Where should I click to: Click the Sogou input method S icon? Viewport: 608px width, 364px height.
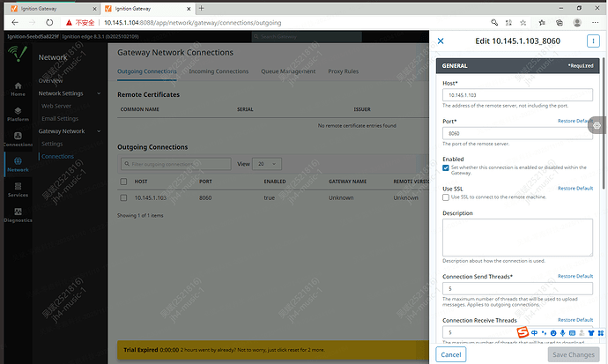tap(523, 332)
